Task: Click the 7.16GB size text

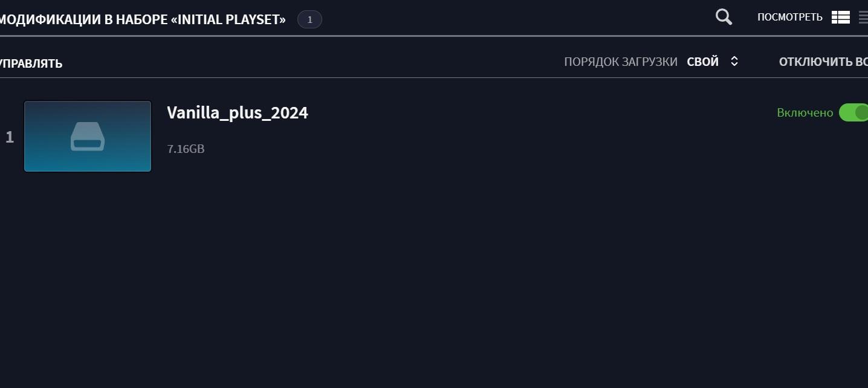Action: coord(186,149)
